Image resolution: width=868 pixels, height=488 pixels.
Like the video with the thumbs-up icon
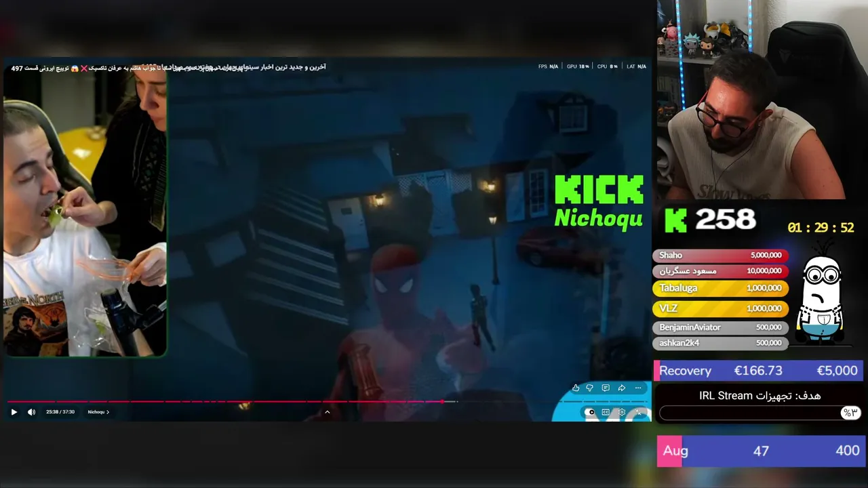[x=576, y=388]
